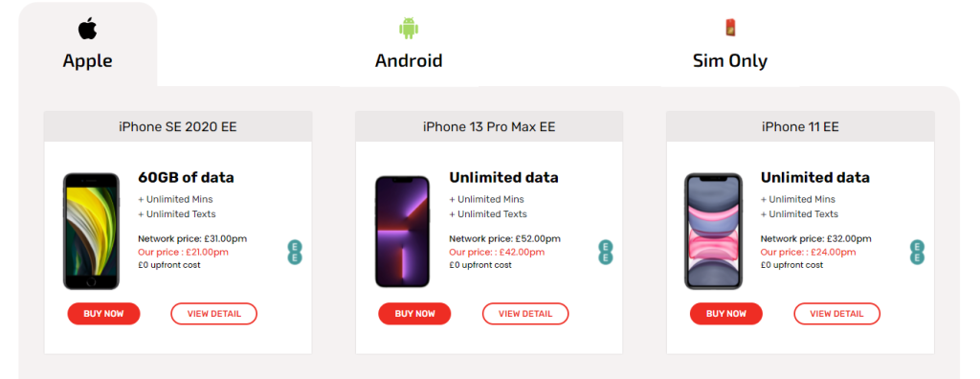980x379 pixels.
Task: View detail for iPhone SE 2020
Action: (x=213, y=314)
